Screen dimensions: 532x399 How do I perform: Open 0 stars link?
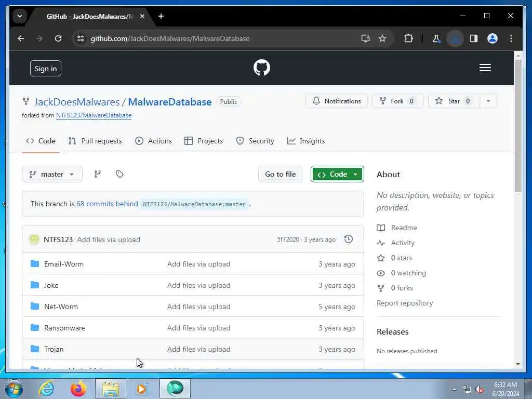click(395, 258)
